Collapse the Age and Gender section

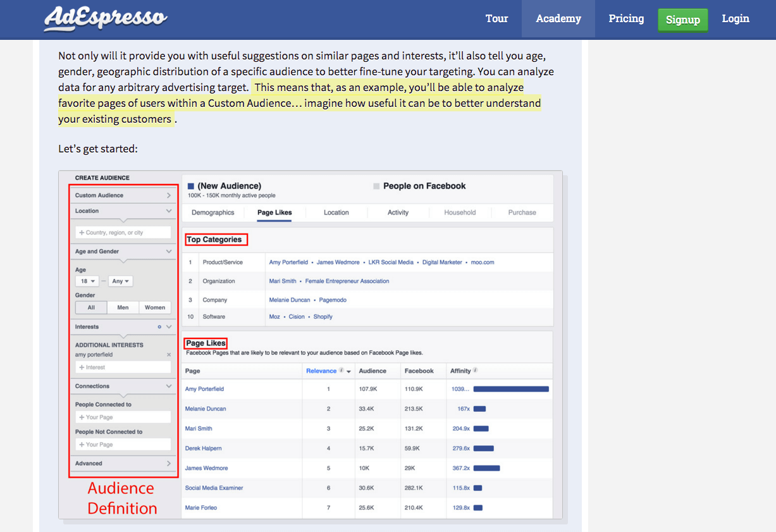(x=123, y=252)
